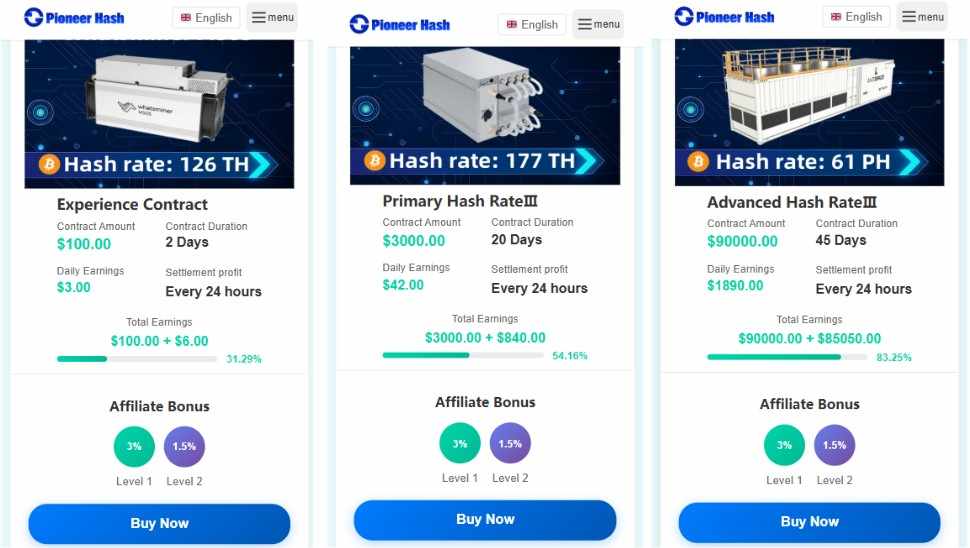Image resolution: width=970 pixels, height=548 pixels.
Task: Open English language selector in left panel
Action: click(206, 18)
